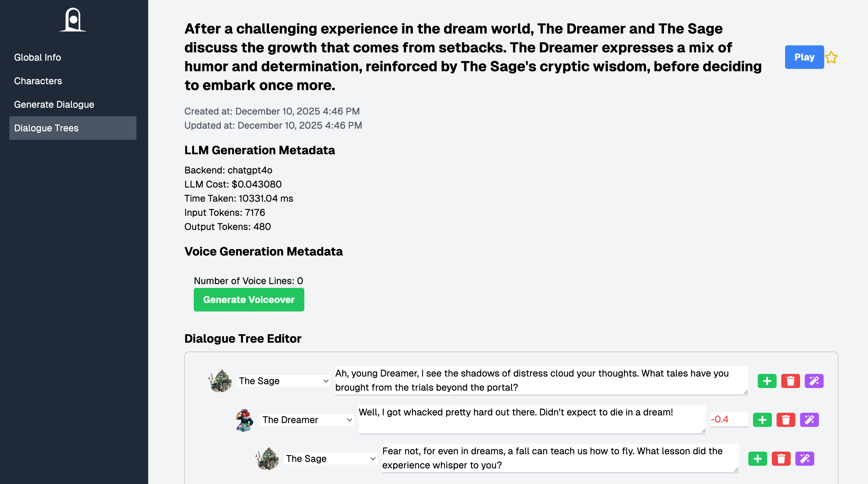Open the character dropdown showing The Sage
868x484 pixels.
[x=283, y=381]
